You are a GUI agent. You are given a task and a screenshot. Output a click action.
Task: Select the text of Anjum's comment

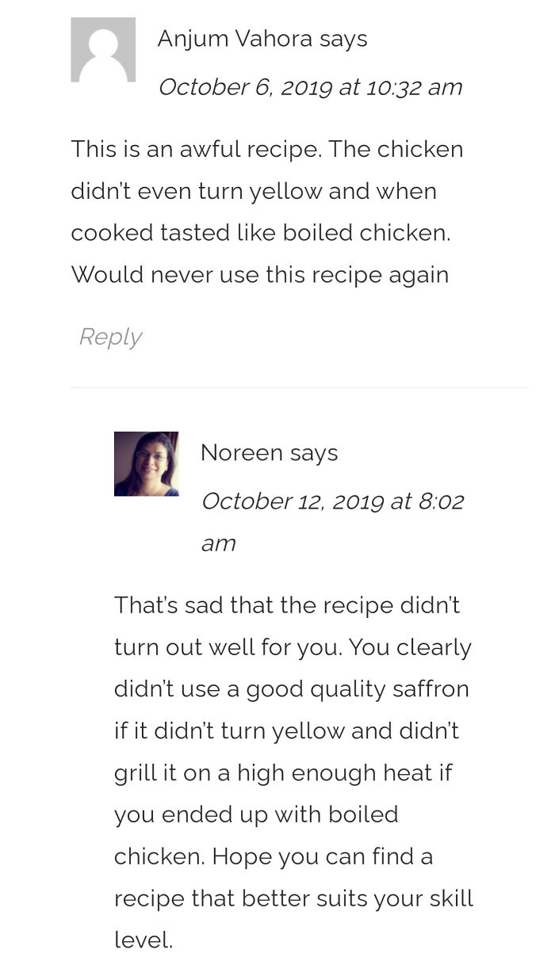pyautogui.click(x=267, y=212)
